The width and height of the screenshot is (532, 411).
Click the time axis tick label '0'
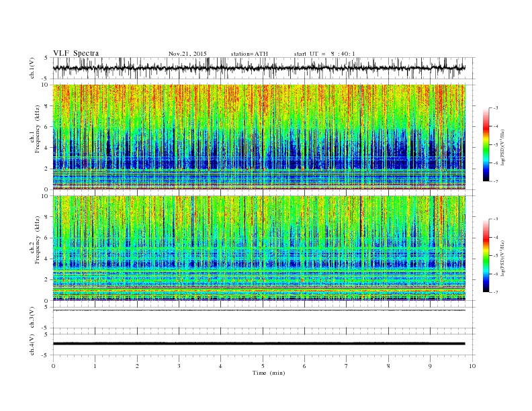(x=53, y=366)
